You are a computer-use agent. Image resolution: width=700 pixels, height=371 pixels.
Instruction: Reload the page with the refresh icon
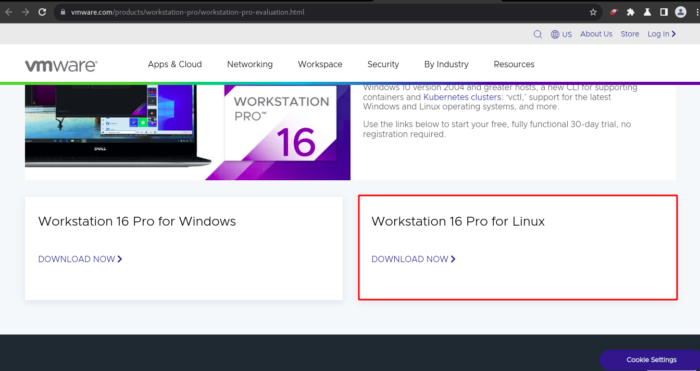[42, 12]
